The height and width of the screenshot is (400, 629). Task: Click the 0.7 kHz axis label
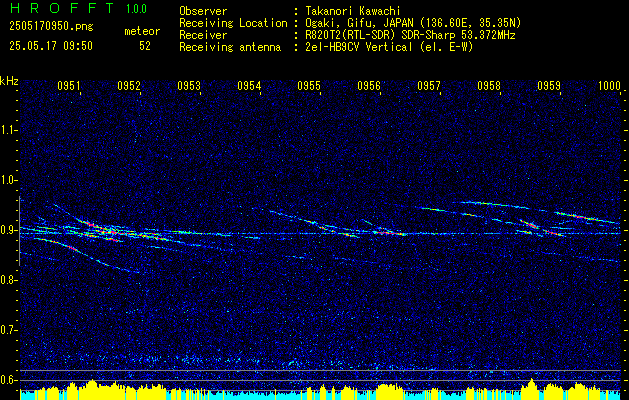8,330
